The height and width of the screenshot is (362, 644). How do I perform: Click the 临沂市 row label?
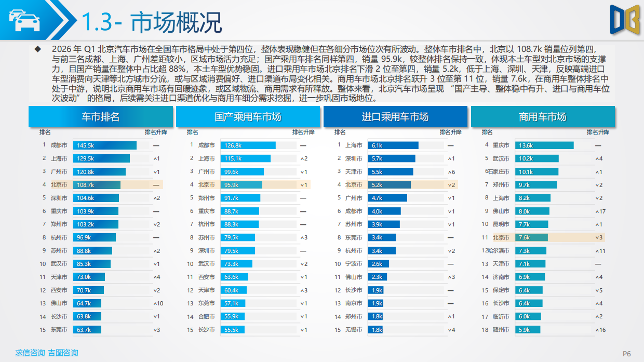[501, 316]
